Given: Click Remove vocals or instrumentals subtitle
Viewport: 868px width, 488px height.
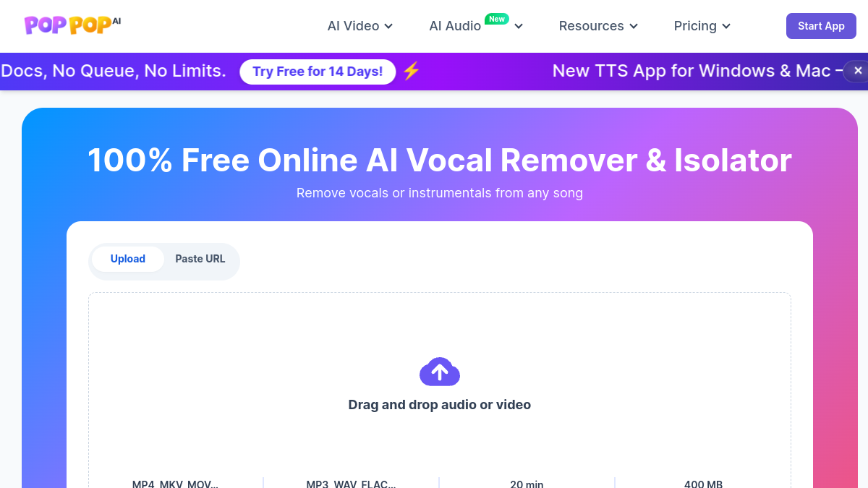Looking at the screenshot, I should point(440,193).
